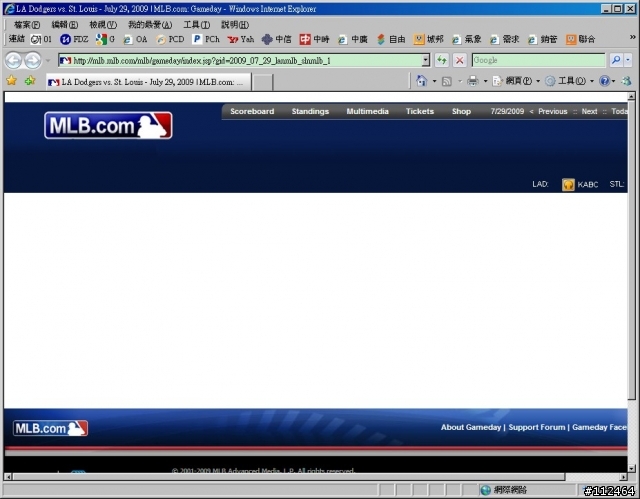Open the 自由 favorites link
640x499 pixels.
click(391, 39)
